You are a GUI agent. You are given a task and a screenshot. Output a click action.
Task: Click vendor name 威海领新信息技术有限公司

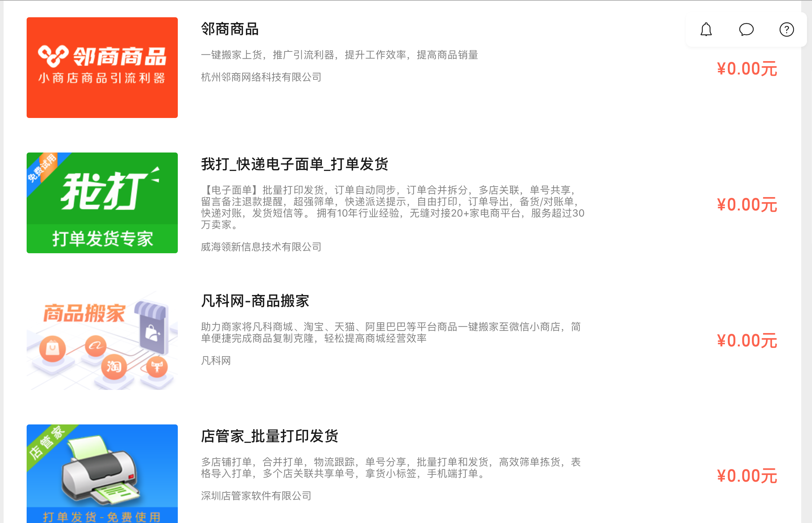tap(261, 247)
